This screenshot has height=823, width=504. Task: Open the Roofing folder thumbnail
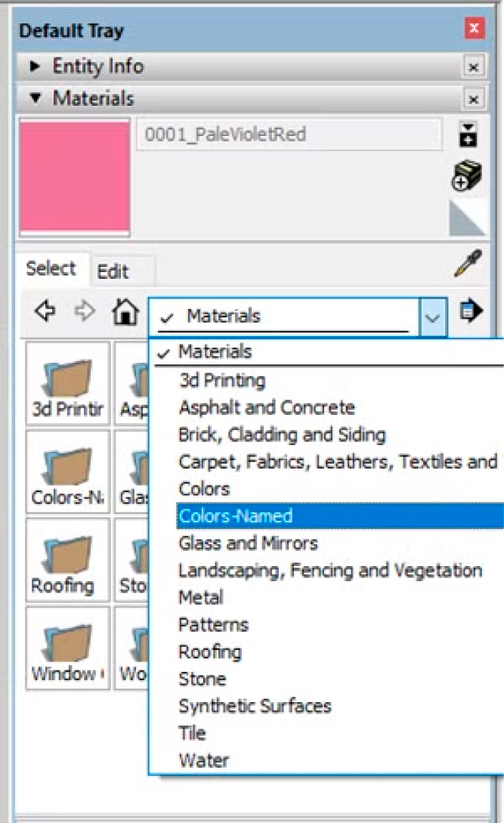point(68,560)
